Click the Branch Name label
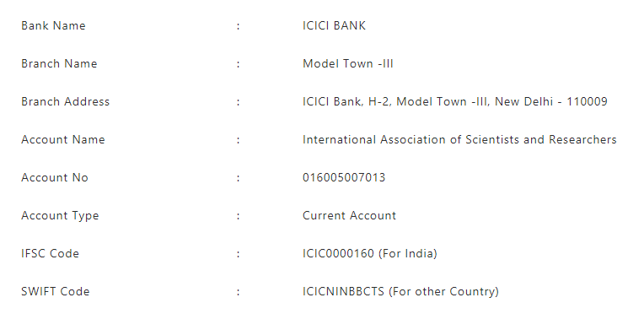 tap(59, 64)
